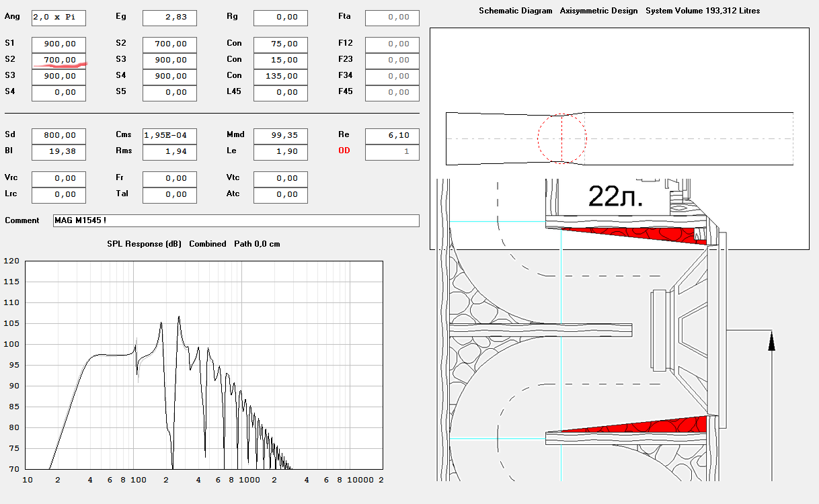The height and width of the screenshot is (504, 819).
Task: Select the S2 field in the S1 row
Action: pyautogui.click(x=169, y=44)
